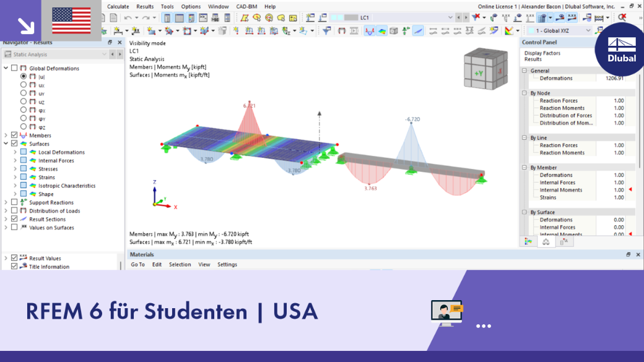Click the navigation view cube
Image resolution: width=644 pixels, height=362 pixels.
[x=485, y=69]
